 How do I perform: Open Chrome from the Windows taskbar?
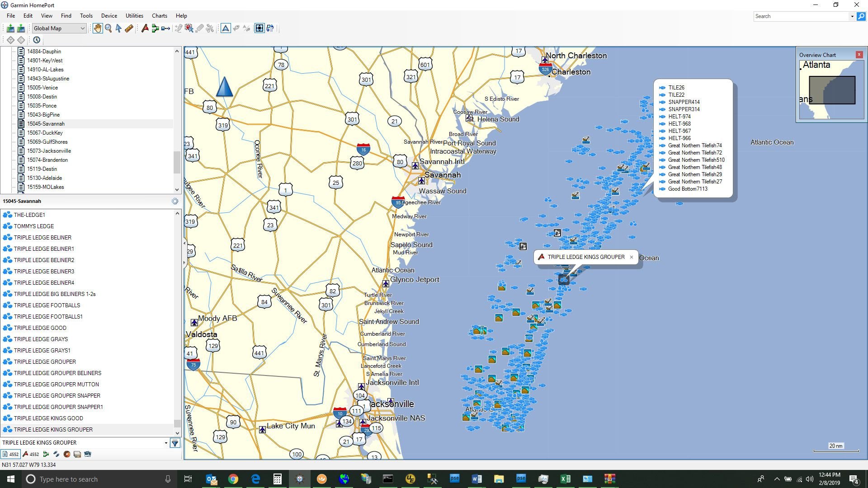pyautogui.click(x=233, y=479)
